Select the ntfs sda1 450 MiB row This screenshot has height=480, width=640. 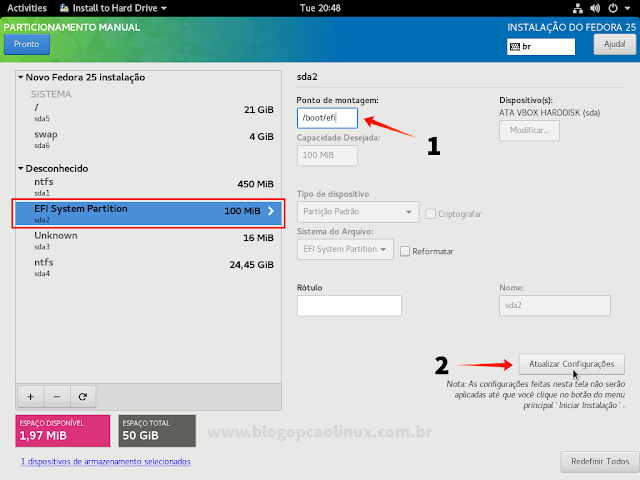tap(149, 187)
